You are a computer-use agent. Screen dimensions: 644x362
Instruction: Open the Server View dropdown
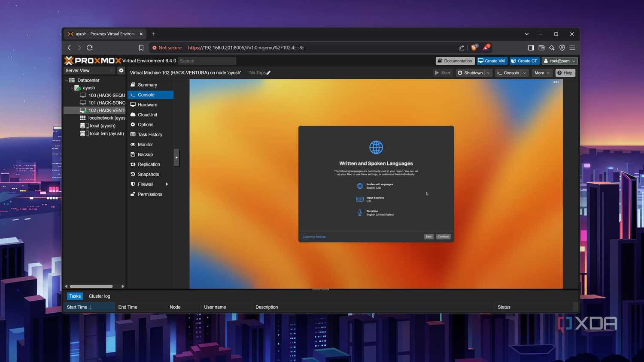89,70
